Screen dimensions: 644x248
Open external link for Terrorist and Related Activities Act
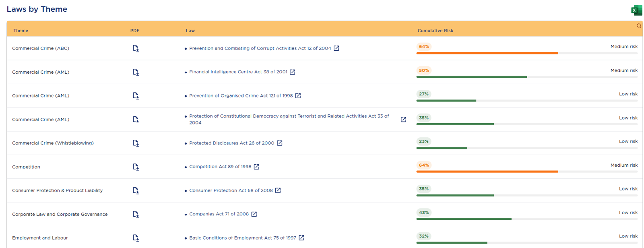click(x=403, y=120)
